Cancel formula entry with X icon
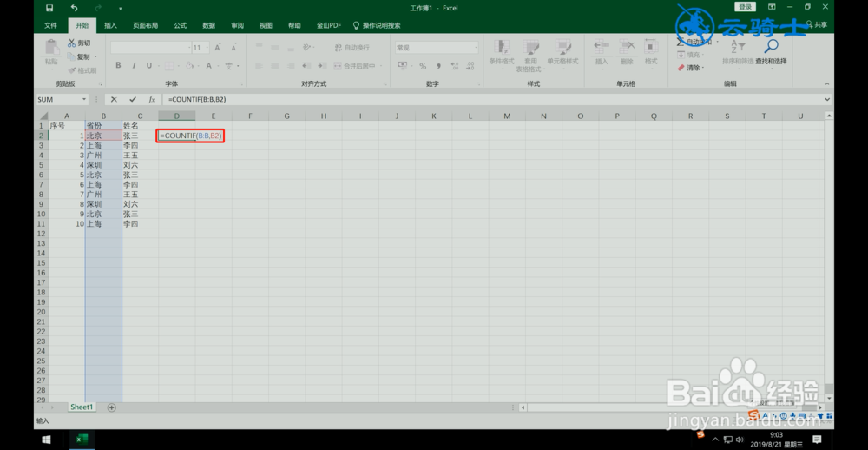 (x=114, y=100)
